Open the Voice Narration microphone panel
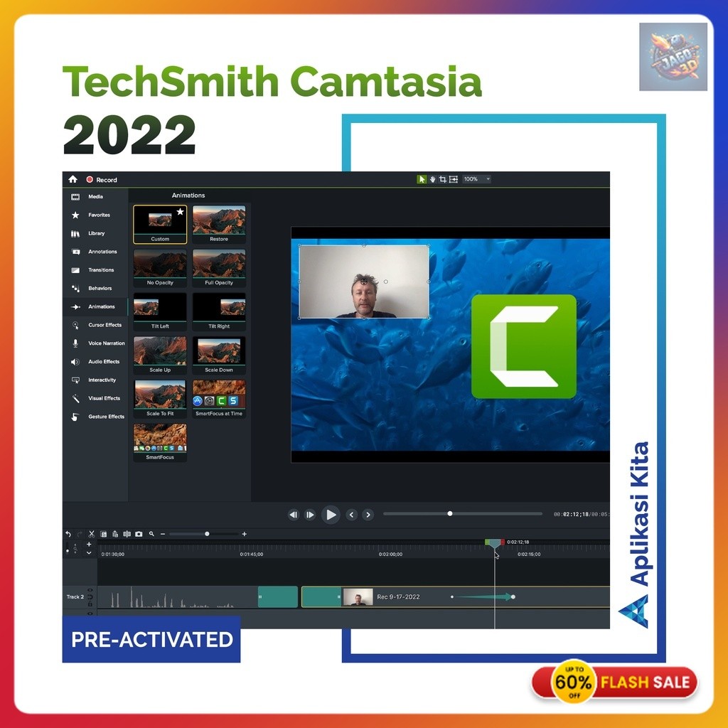Screen dimensions: 728x728 pyautogui.click(x=96, y=343)
